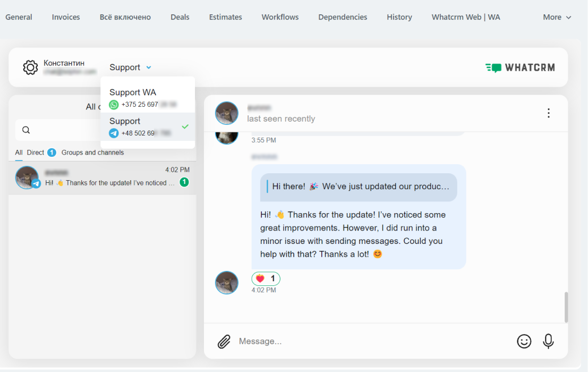Switch to the Invoices tab
The width and height of the screenshot is (588, 372).
coord(66,17)
